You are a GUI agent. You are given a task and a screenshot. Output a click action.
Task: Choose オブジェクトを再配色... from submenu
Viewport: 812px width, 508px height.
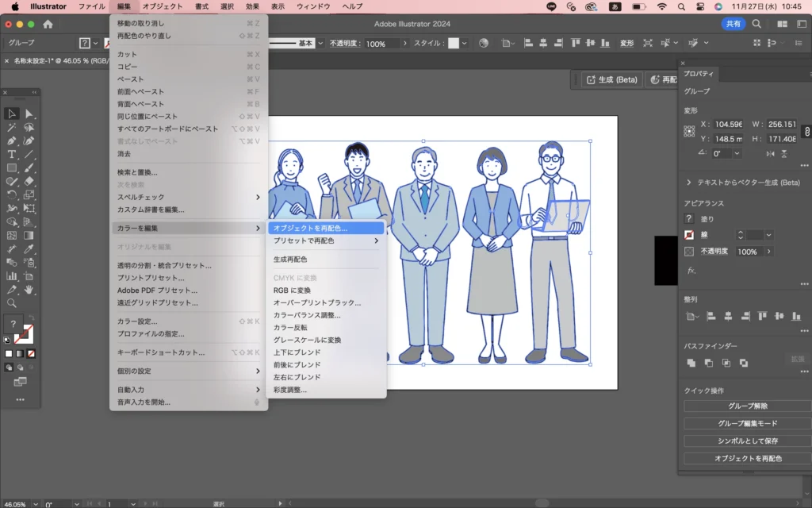(x=310, y=228)
